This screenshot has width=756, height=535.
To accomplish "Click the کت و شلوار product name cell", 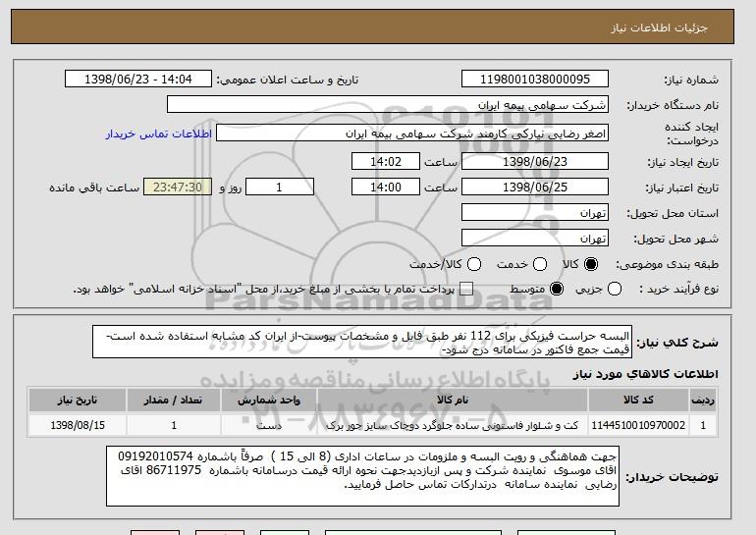I will (453, 426).
